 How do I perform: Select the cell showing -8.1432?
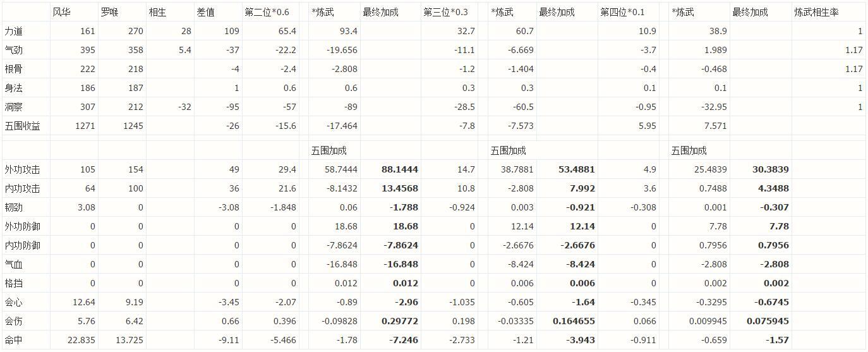point(342,188)
